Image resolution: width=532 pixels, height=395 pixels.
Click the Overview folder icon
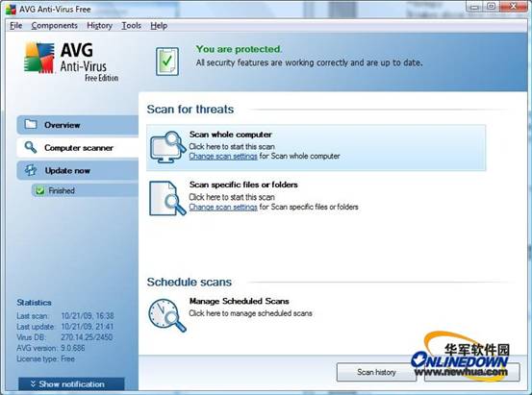coord(31,124)
